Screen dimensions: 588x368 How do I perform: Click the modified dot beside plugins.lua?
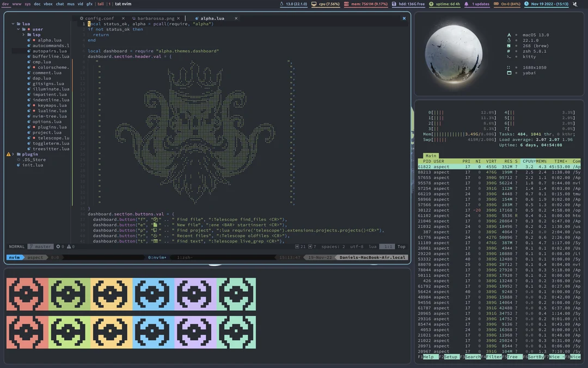(x=34, y=127)
